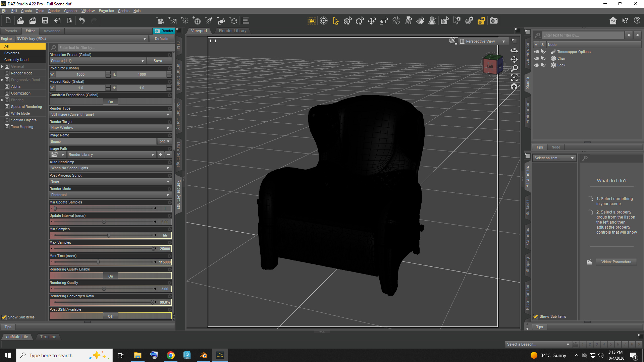The height and width of the screenshot is (362, 644).
Task: Uncheck Show Sub Items in Parameters pane
Action: [536, 316]
